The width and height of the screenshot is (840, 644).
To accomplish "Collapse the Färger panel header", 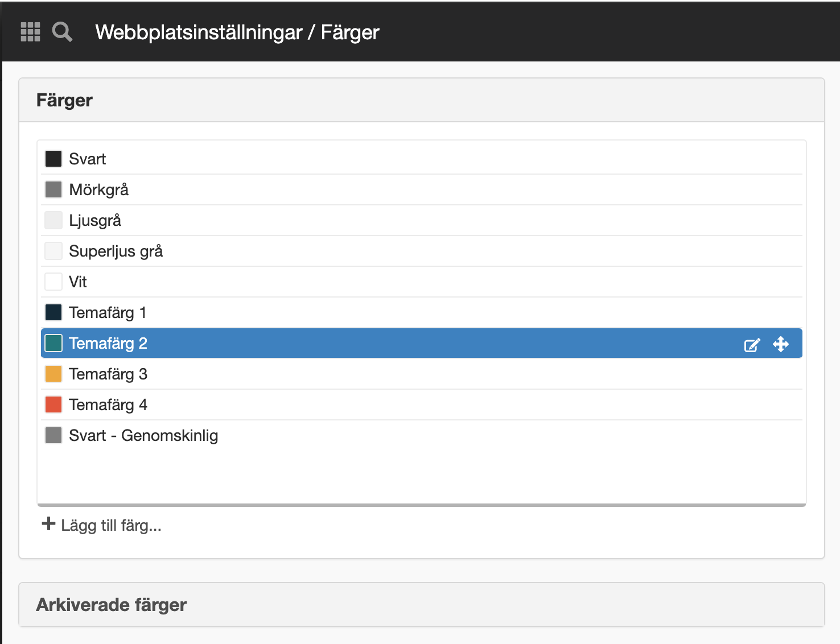I will (x=422, y=100).
